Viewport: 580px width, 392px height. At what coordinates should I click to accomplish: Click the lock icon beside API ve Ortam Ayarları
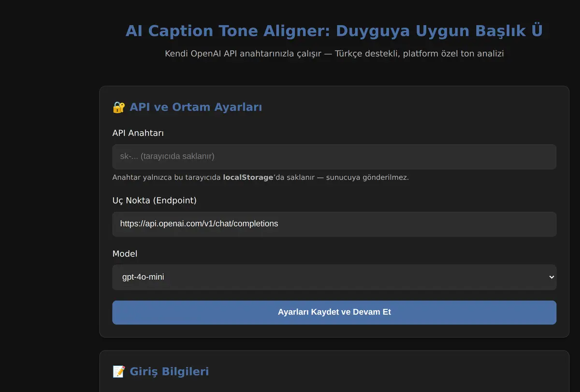[x=119, y=107]
